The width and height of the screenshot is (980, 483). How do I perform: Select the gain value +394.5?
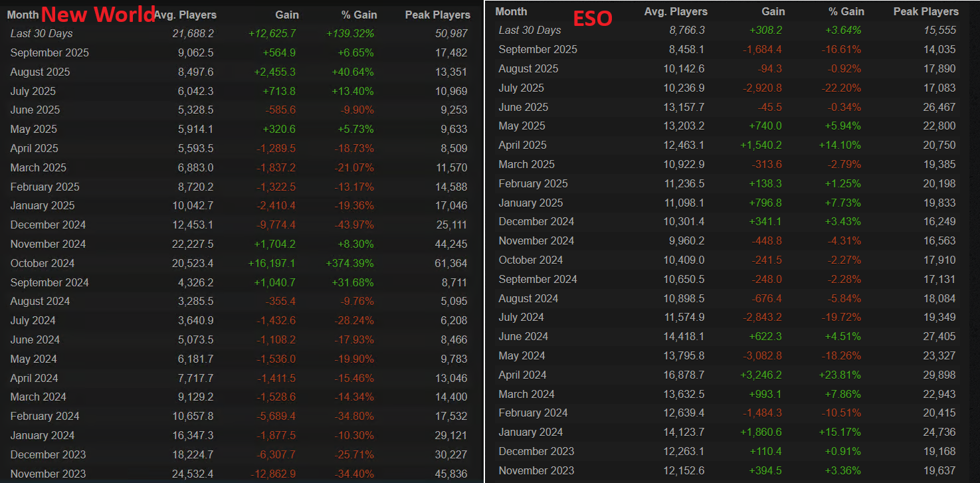point(767,470)
